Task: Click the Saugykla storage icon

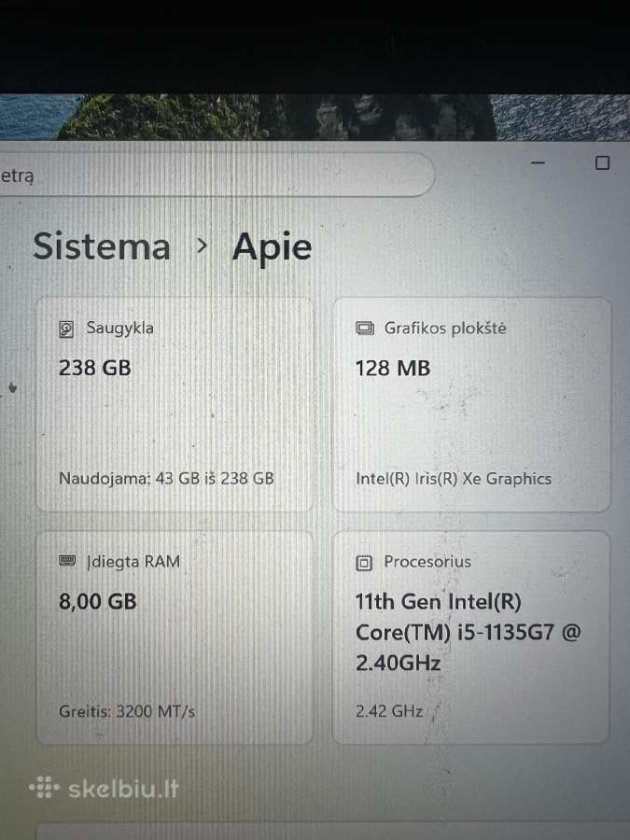Action: [66, 329]
